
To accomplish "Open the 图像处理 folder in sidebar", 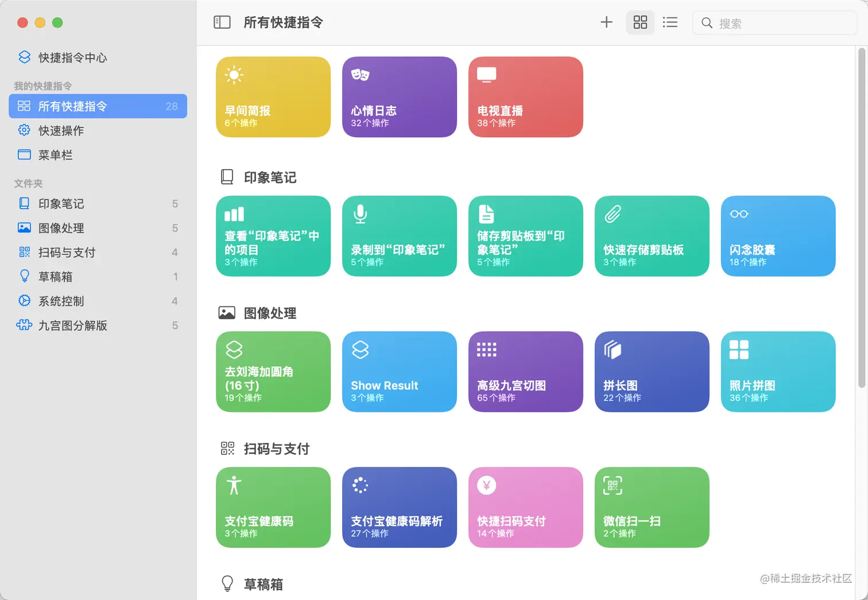I will tap(98, 228).
